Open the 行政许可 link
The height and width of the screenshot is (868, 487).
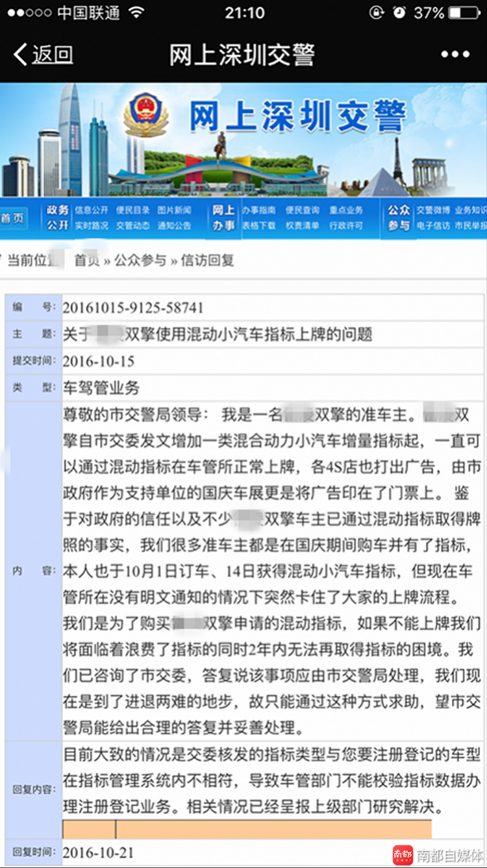tap(346, 226)
